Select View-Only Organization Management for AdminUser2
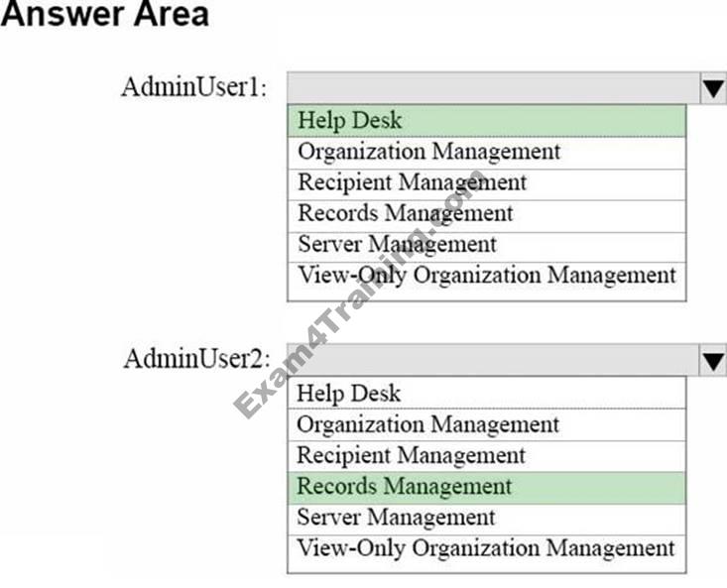 point(486,548)
